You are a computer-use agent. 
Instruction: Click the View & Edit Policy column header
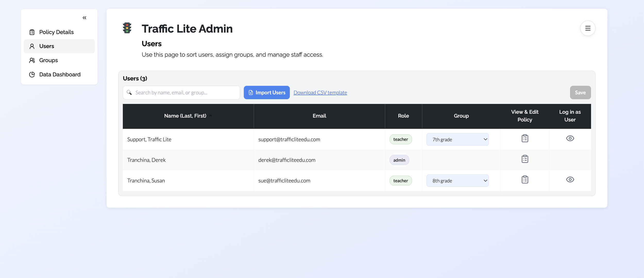coord(525,116)
